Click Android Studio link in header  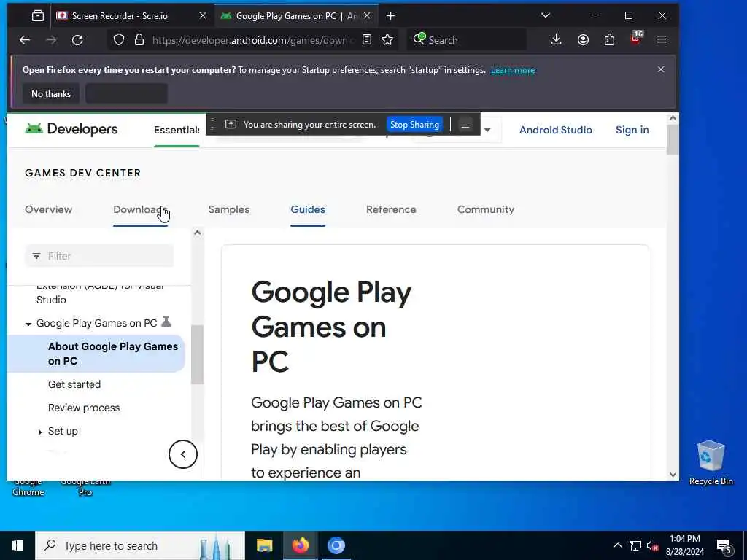[x=555, y=130]
